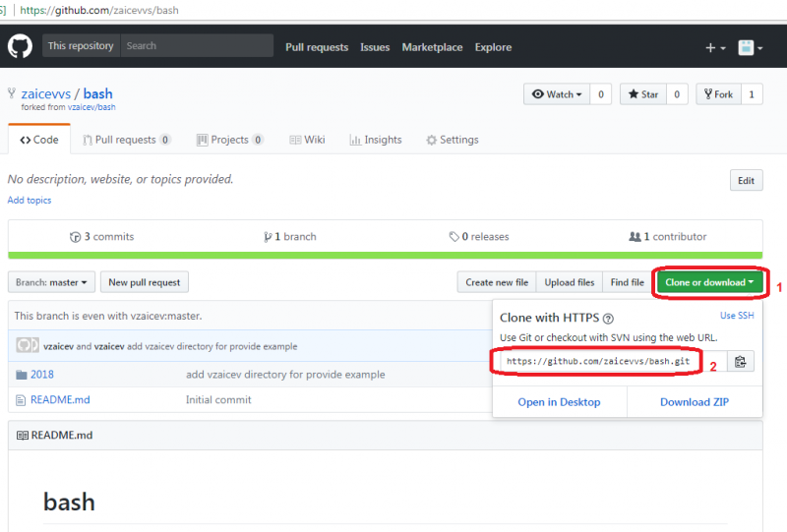View 0 releases
Image resolution: width=787 pixels, height=532 pixels.
(479, 236)
